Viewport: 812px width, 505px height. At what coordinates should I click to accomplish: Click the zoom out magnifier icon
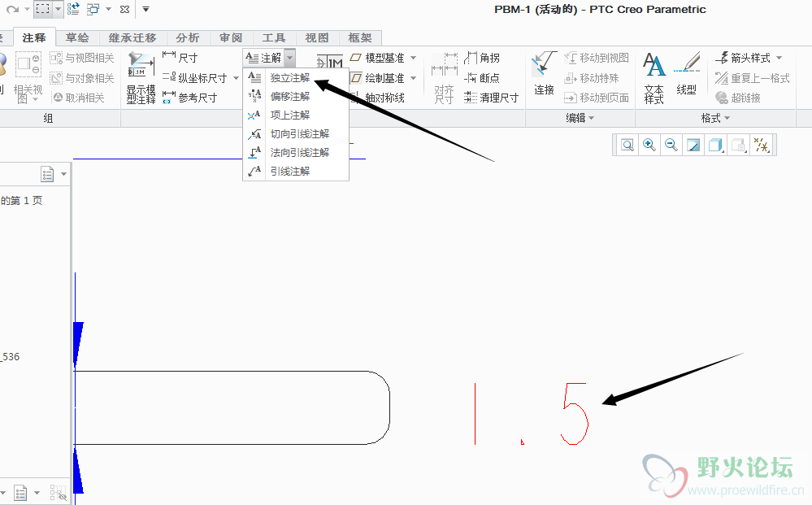671,145
